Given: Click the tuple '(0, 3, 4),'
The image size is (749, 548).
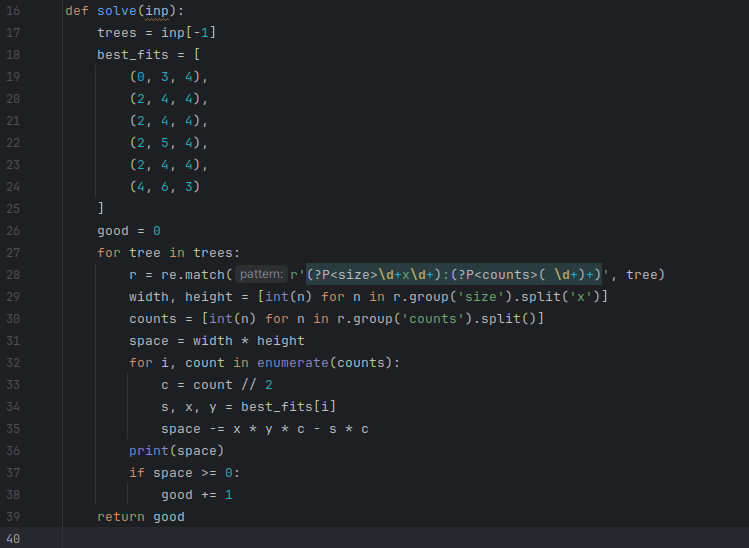Looking at the screenshot, I should (x=169, y=76).
